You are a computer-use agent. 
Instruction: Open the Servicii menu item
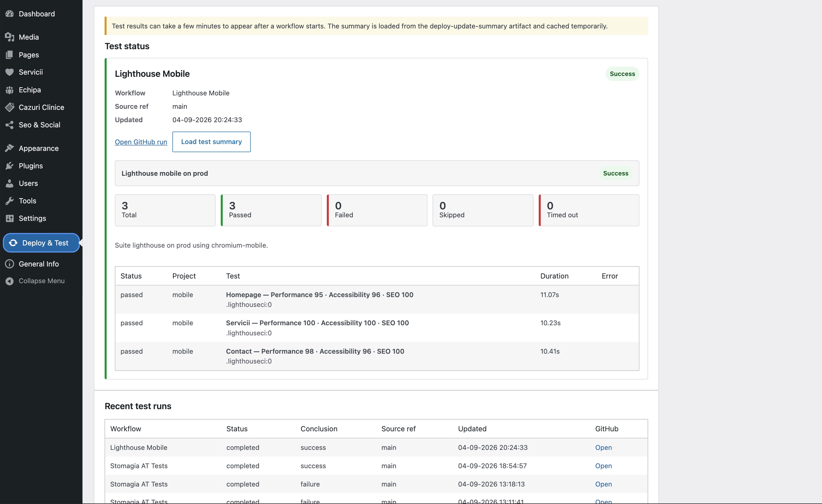pyautogui.click(x=41, y=72)
